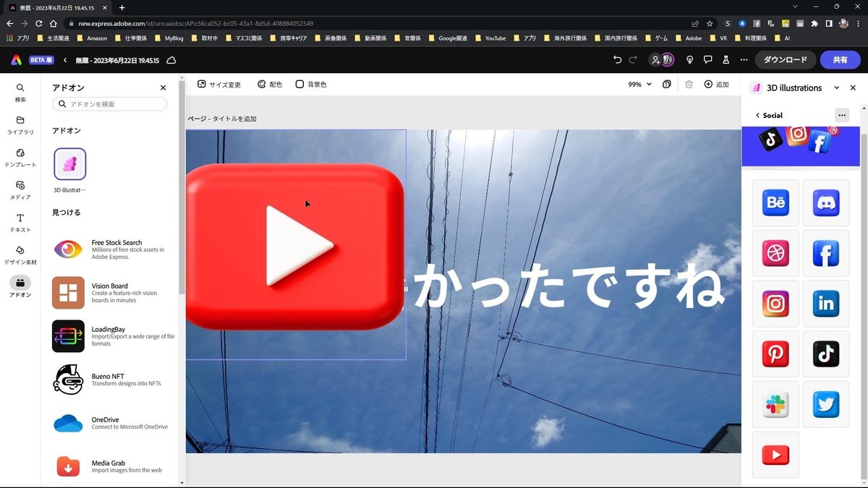The image size is (868, 488).
Task: Insert the Behance 3D icon
Action: (x=775, y=203)
